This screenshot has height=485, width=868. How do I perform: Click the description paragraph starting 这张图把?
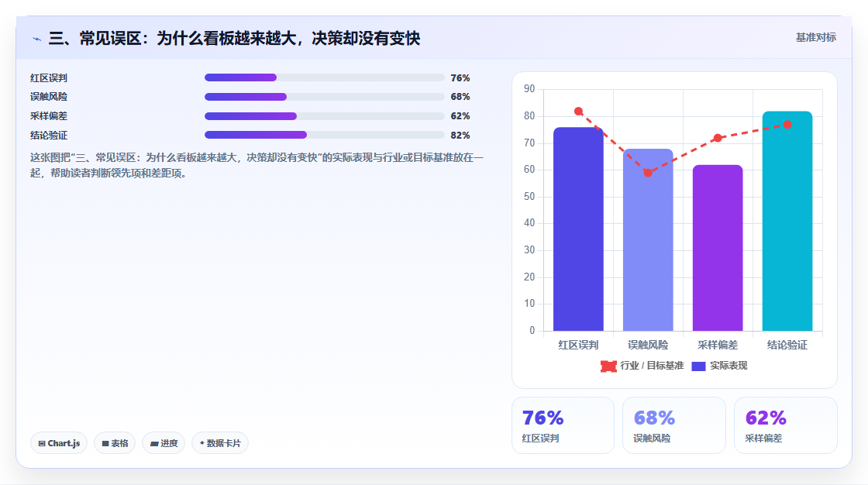(x=257, y=166)
